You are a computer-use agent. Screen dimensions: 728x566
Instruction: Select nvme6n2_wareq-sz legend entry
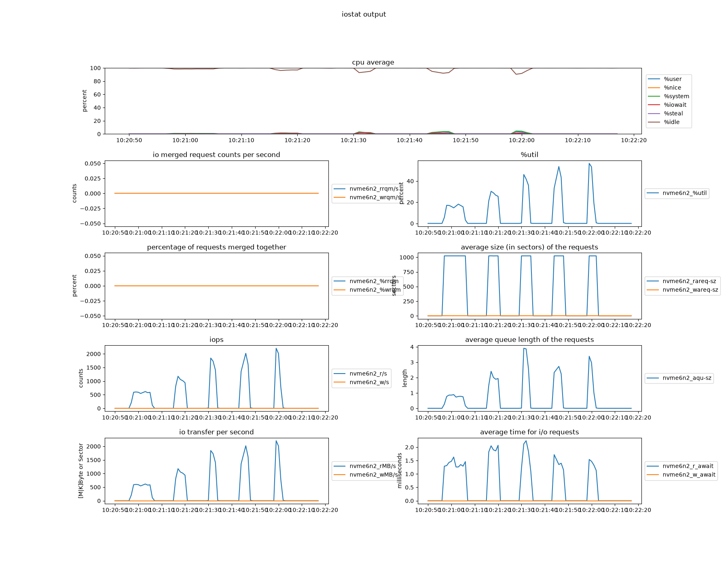pos(683,290)
